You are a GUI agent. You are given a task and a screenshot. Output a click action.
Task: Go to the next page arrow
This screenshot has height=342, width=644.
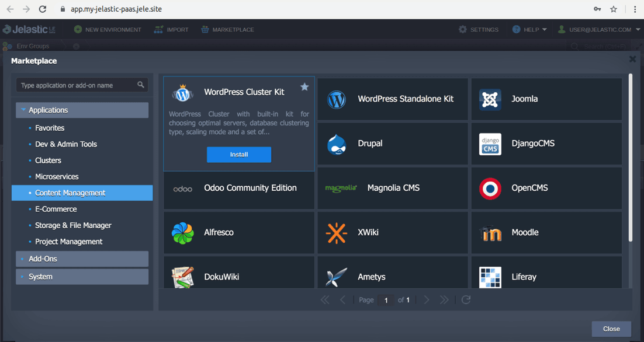(427, 300)
